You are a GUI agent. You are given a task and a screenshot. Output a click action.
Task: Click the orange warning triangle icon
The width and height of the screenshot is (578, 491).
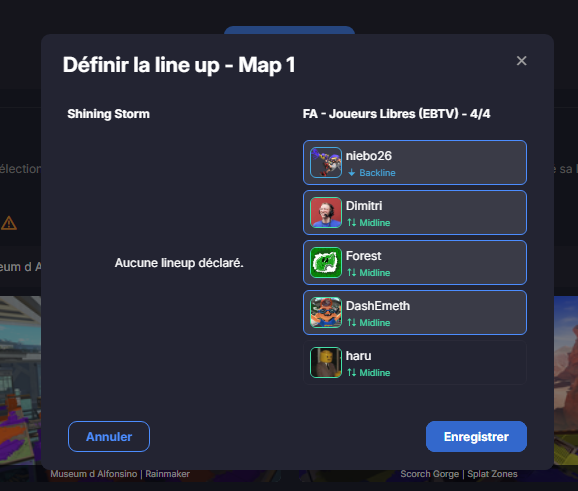pos(9,223)
